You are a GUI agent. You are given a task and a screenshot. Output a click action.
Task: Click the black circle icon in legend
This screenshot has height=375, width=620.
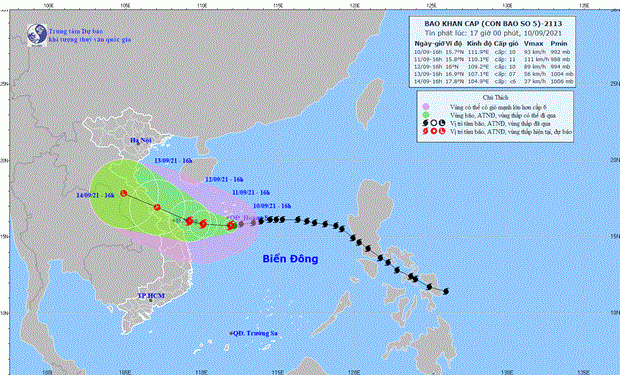[x=434, y=123]
